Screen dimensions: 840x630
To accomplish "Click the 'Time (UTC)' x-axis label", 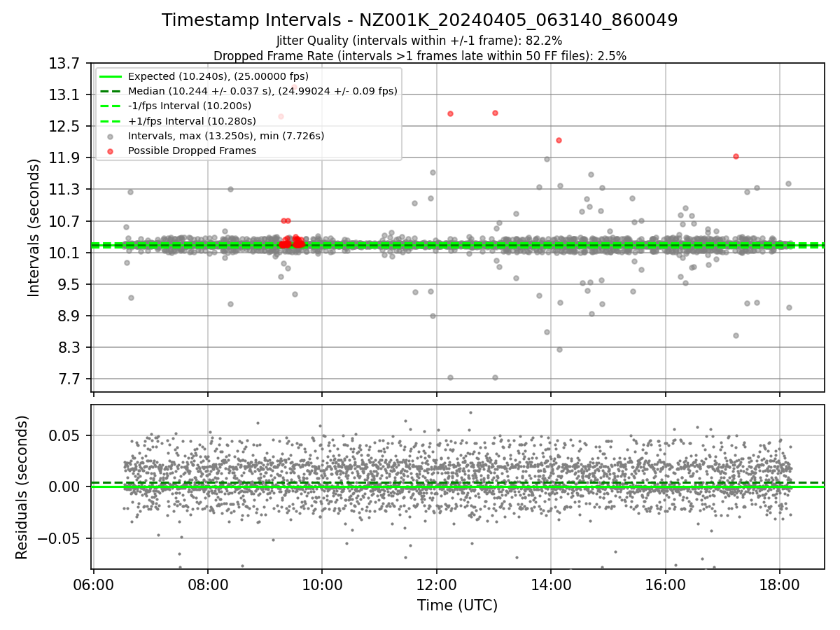I will 458,605.
